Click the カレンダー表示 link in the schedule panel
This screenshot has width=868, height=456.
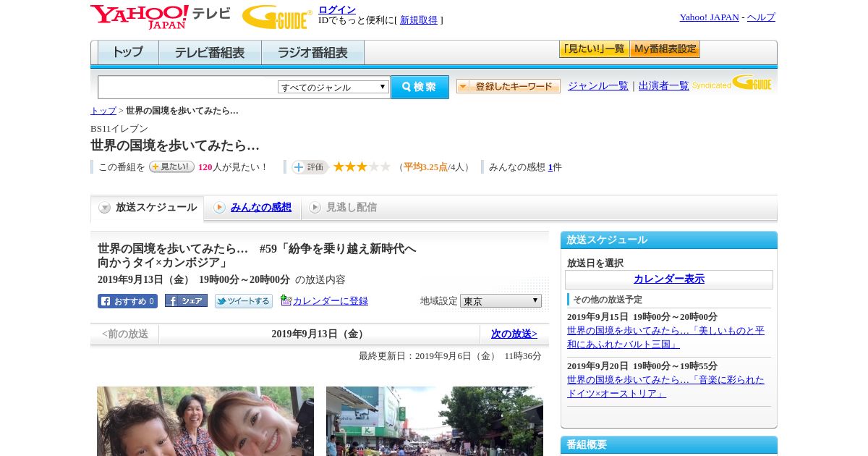click(669, 279)
